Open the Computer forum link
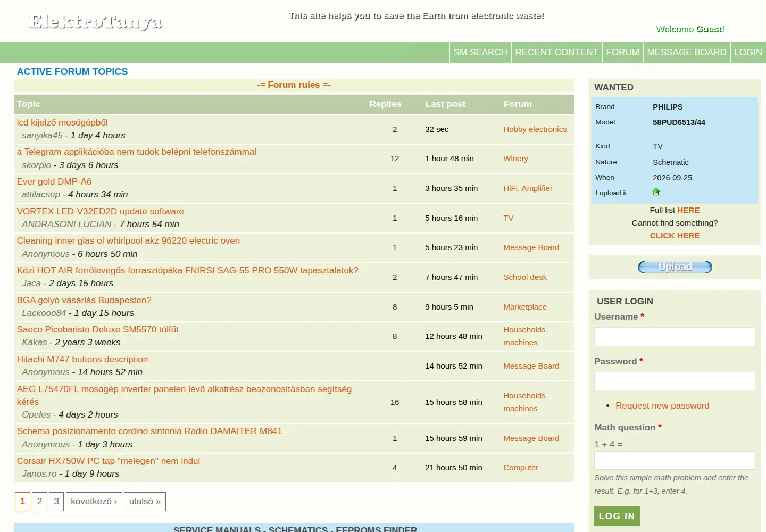The height and width of the screenshot is (532, 766). pos(521,468)
